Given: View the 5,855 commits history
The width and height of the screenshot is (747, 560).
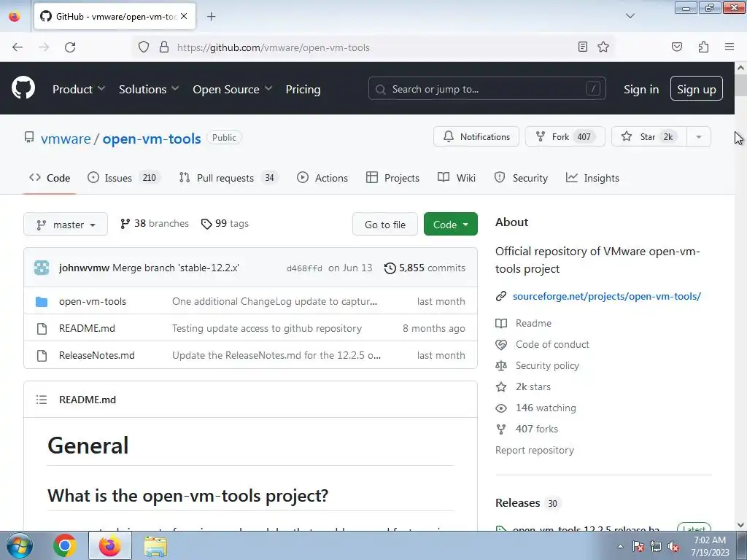Looking at the screenshot, I should pyautogui.click(x=425, y=268).
